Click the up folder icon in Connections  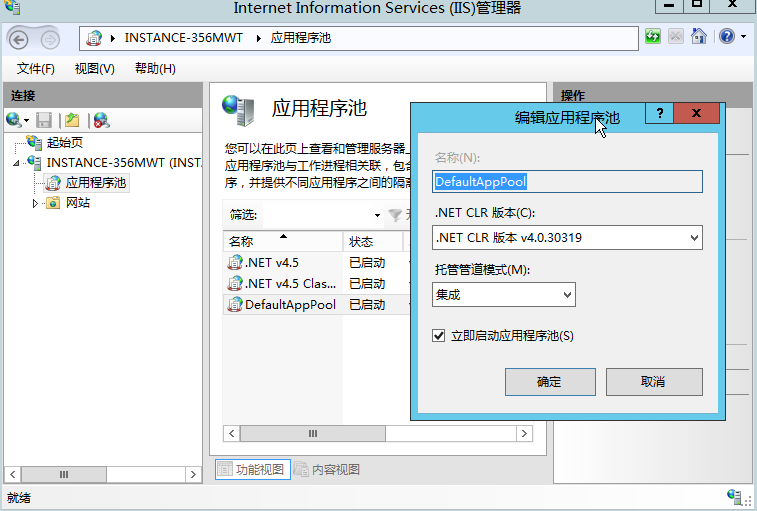coord(72,120)
